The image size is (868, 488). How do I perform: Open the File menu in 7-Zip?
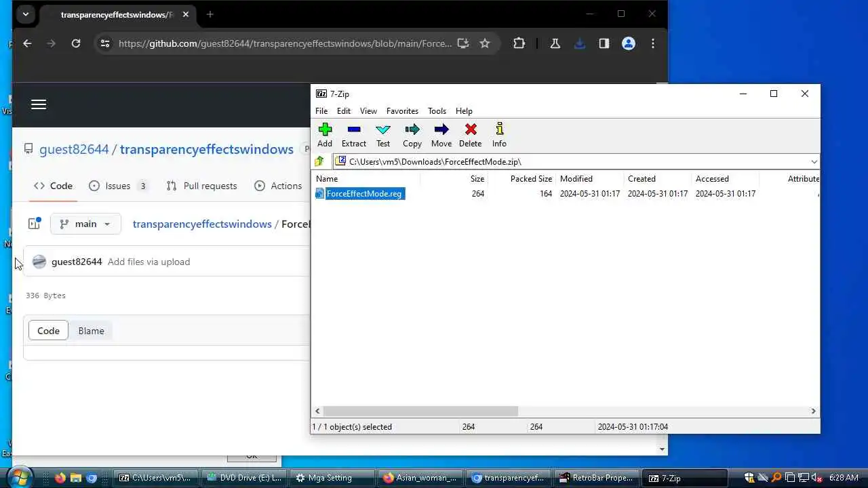321,111
